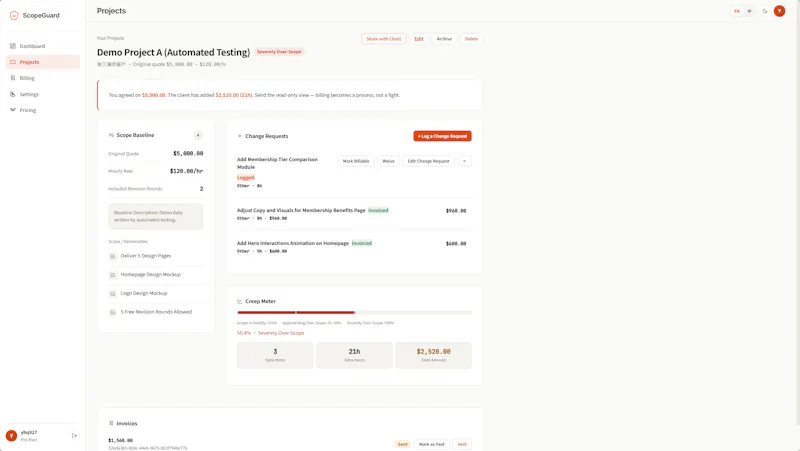Click the Adjust Copy and Visuals request title

[x=301, y=210]
